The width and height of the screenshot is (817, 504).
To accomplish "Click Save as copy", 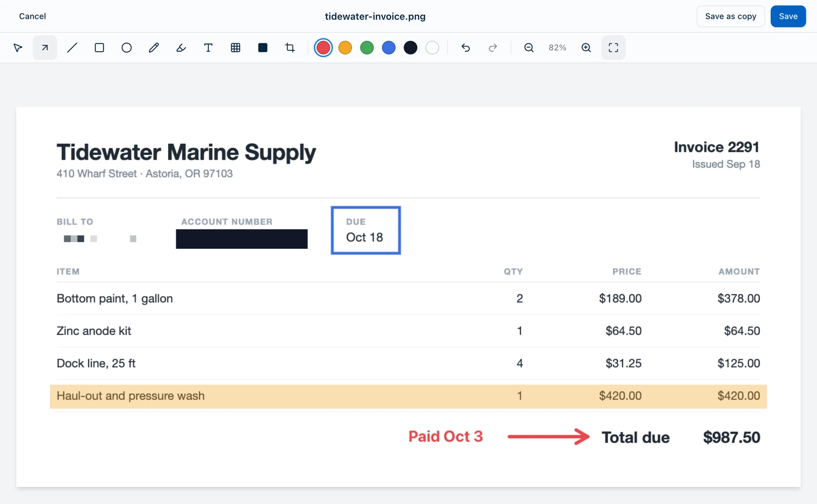I will [731, 16].
